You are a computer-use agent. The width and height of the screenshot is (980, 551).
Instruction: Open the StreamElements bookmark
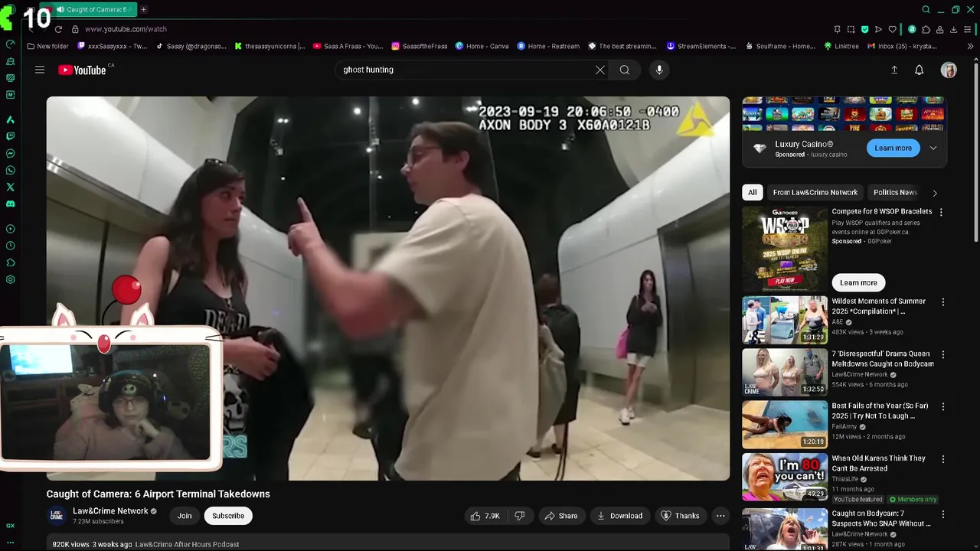[x=701, y=46]
